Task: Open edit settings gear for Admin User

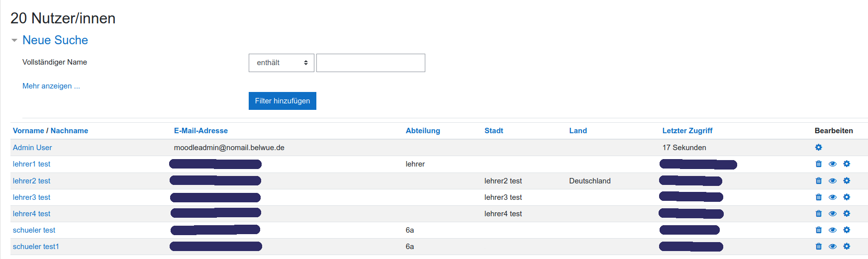Action: pyautogui.click(x=818, y=147)
